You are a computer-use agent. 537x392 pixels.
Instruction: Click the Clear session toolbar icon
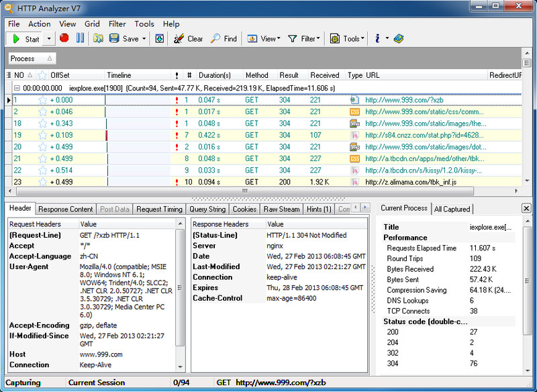179,38
